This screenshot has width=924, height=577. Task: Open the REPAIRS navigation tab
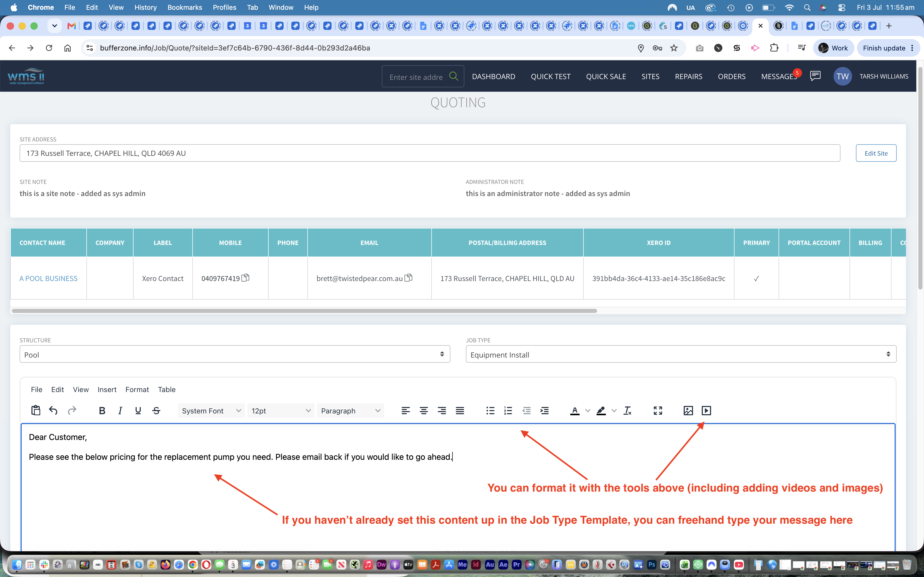(688, 76)
